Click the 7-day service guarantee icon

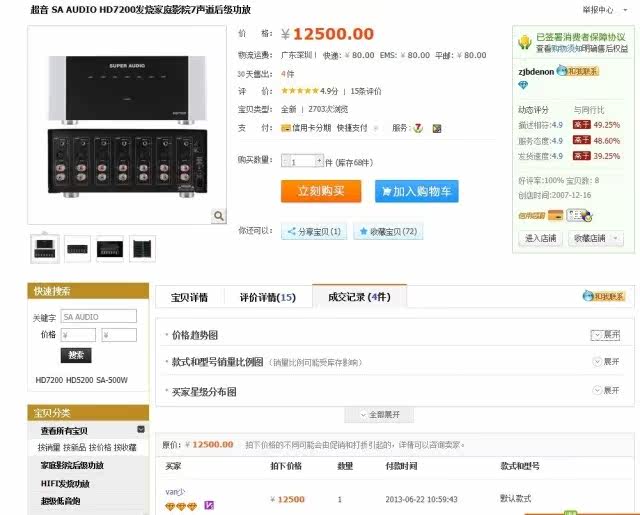pyautogui.click(x=418, y=128)
